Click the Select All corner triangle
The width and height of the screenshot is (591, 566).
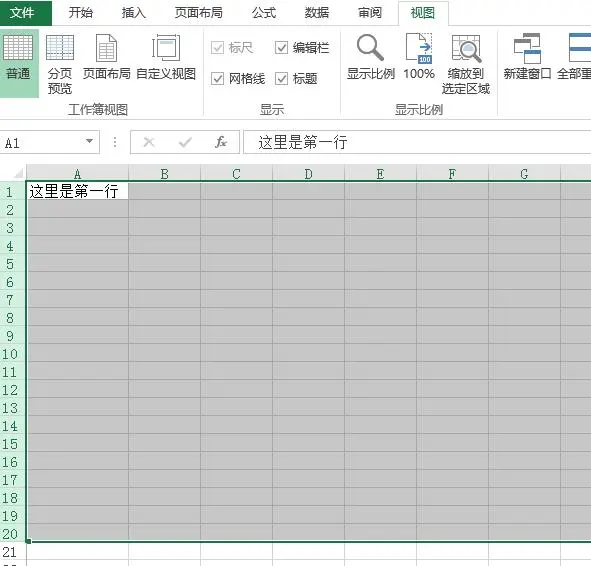[x=18, y=173]
